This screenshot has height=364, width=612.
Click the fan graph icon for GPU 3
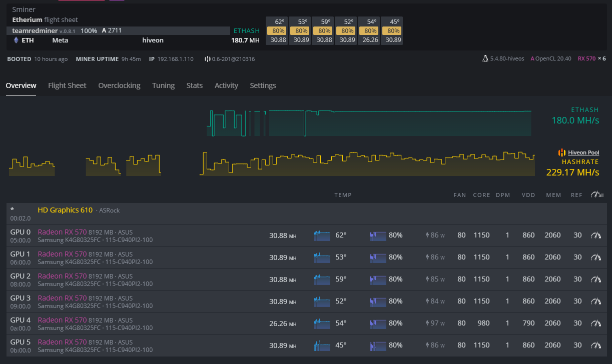pyautogui.click(x=378, y=301)
